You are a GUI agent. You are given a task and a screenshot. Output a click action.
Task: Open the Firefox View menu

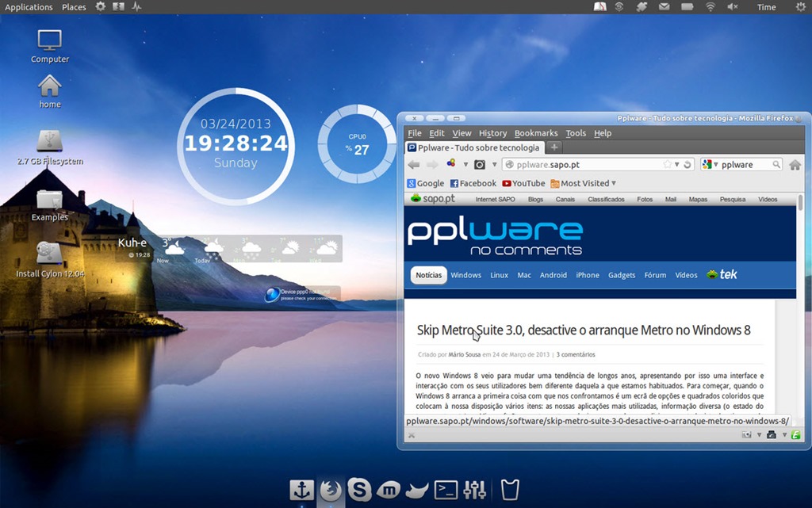pos(462,133)
